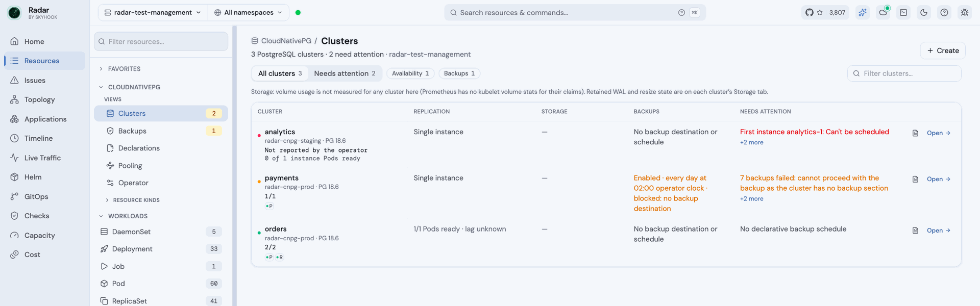The height and width of the screenshot is (306, 980).
Task: Open Pod workload list
Action: point(161,284)
